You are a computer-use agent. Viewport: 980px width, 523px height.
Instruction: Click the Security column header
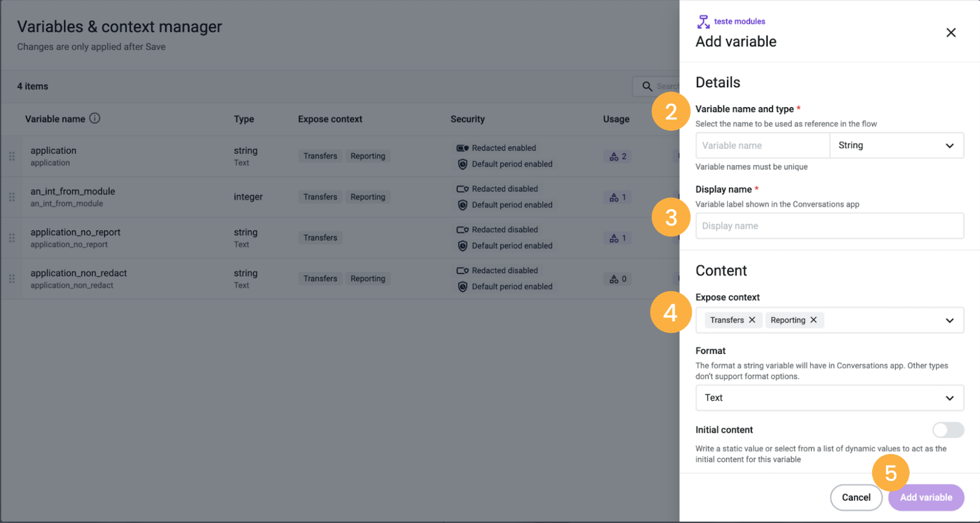467,119
